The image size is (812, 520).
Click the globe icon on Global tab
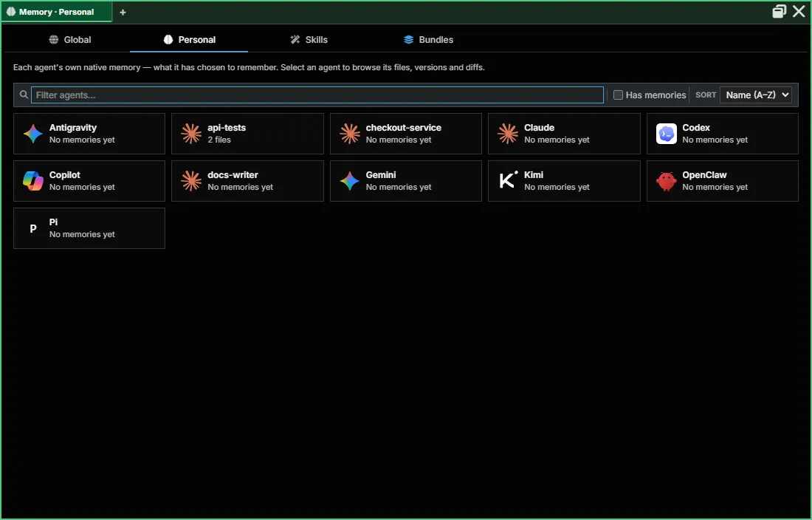[x=54, y=39]
